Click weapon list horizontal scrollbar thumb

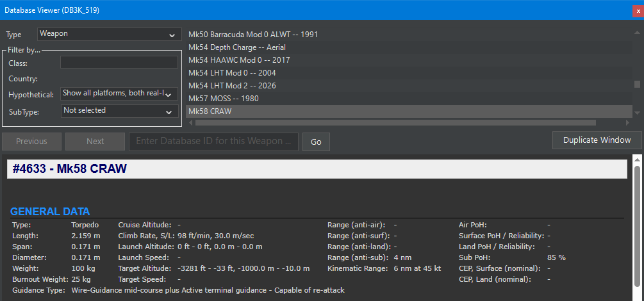(395, 122)
